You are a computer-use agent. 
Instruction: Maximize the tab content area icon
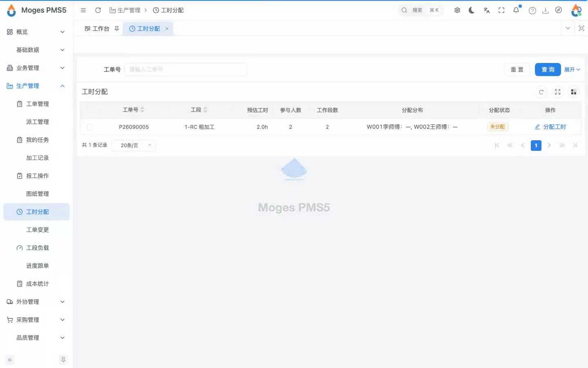tap(581, 28)
